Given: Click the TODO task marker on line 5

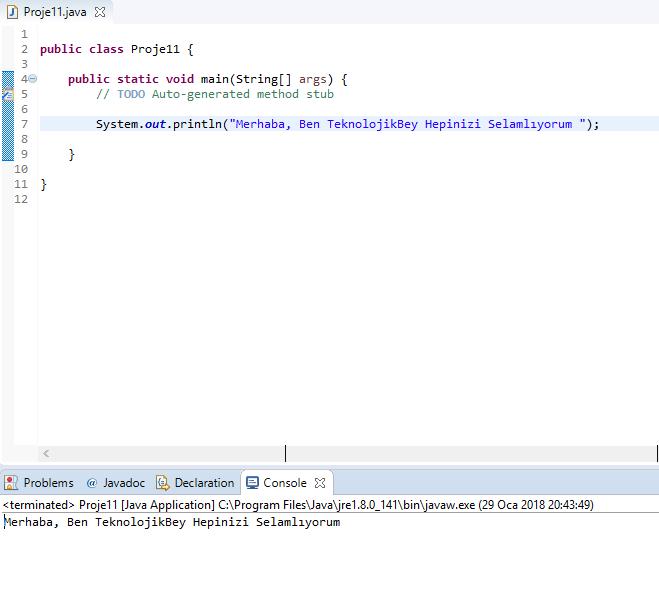Looking at the screenshot, I should [7, 94].
